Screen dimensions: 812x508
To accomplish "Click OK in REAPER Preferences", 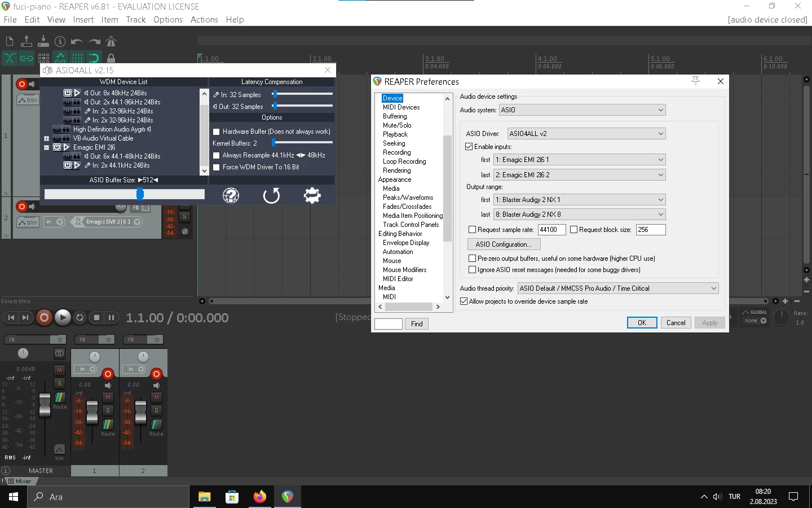I will 642,323.
